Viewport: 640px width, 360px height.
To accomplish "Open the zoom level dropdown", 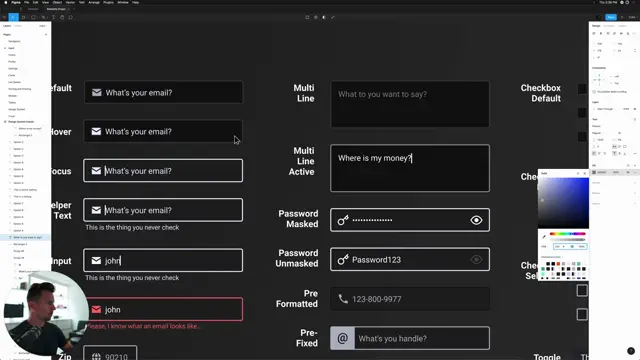I will click(x=633, y=18).
